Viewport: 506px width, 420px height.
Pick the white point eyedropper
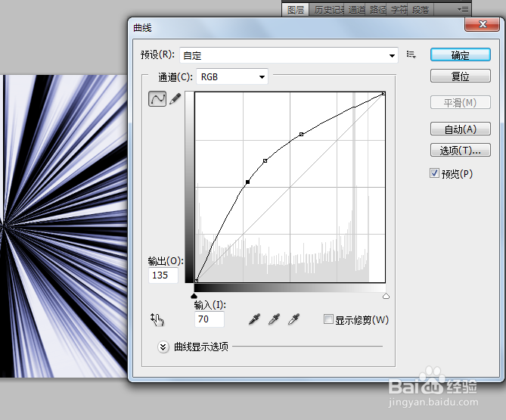293,319
